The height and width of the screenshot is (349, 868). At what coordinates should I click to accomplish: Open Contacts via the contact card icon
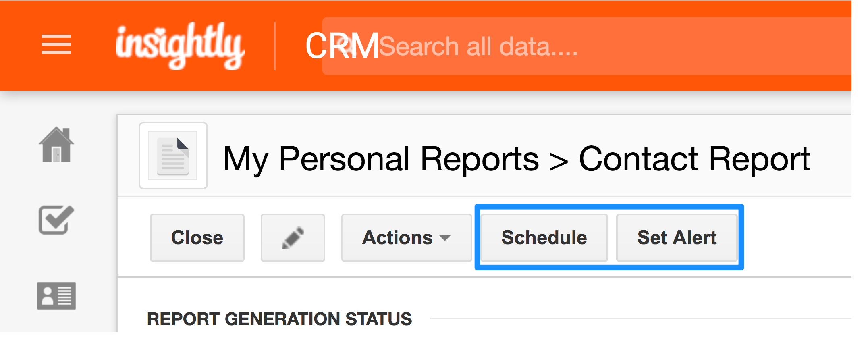56,296
